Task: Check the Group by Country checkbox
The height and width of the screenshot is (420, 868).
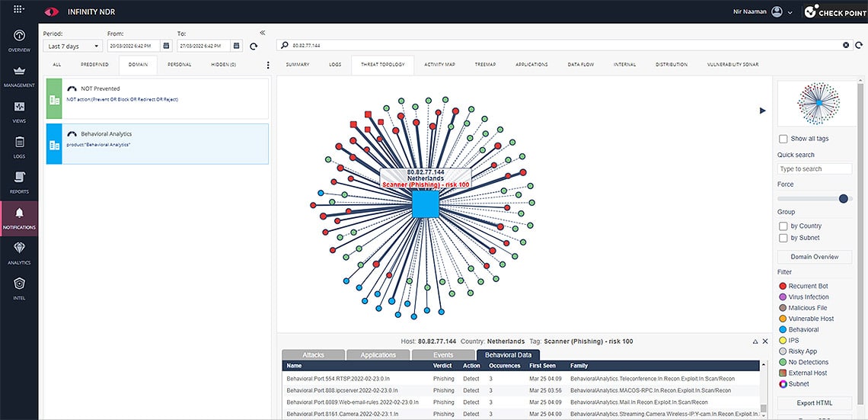Action: point(783,226)
